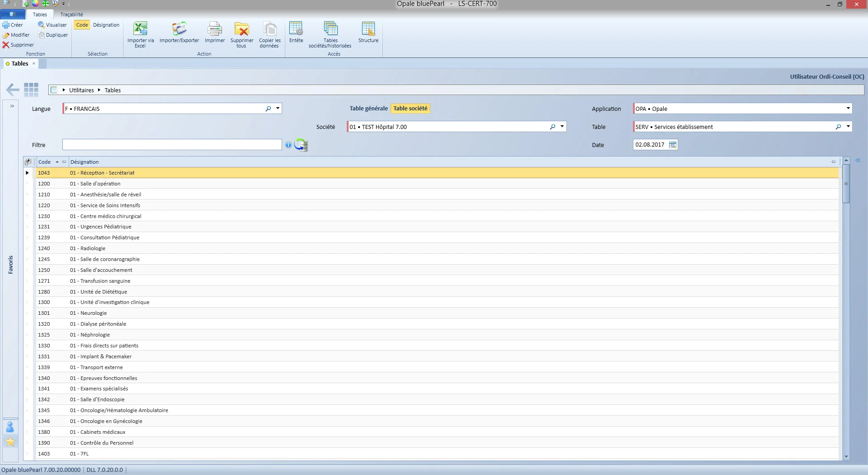
Task: Expand the Tables breadcrumb arrow
Action: [99, 90]
